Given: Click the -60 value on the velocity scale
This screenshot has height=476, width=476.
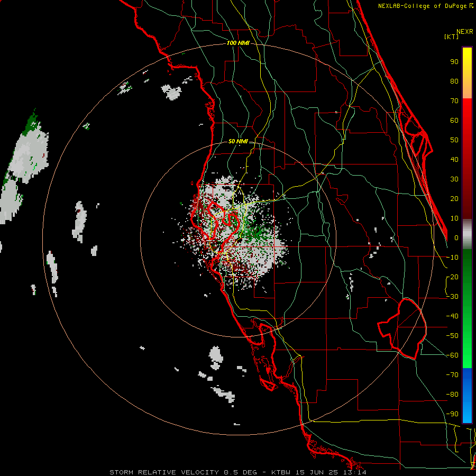Looking at the screenshot, I should click(452, 355).
